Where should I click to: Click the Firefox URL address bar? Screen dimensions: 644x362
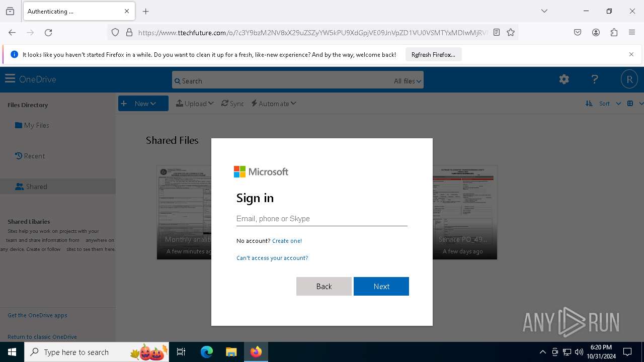(x=312, y=32)
